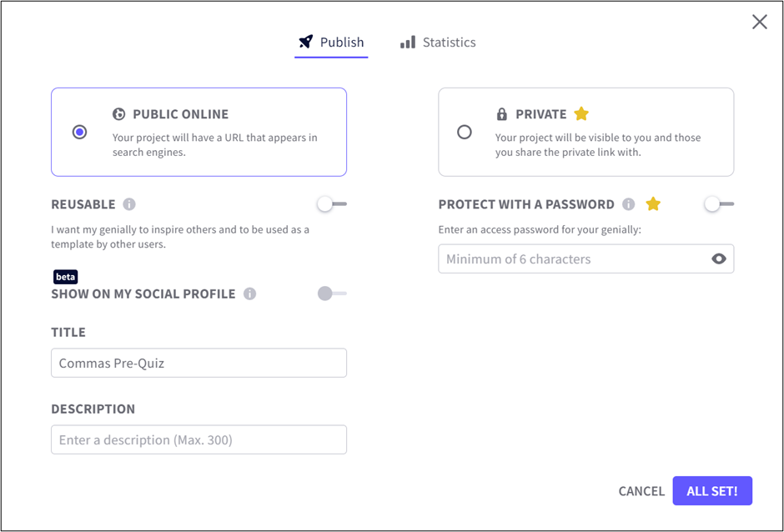Click info icon beside Show On My Social Profile
Image resolution: width=784 pixels, height=532 pixels.
click(x=249, y=294)
